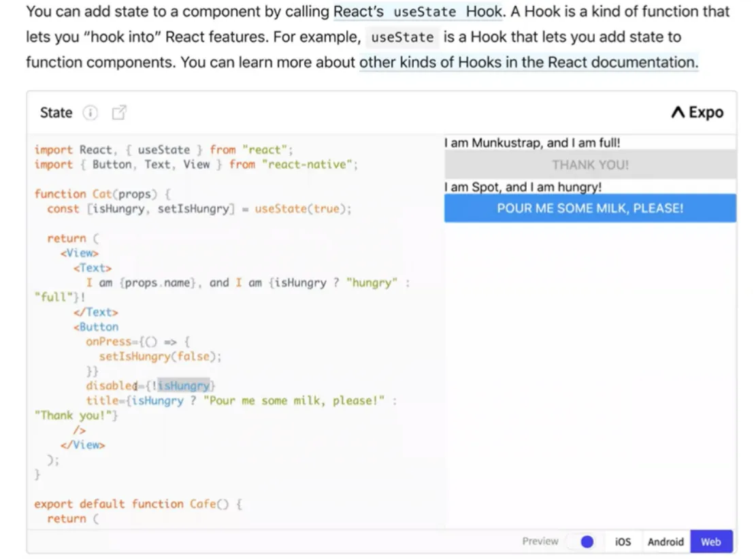Switch to the Android platform tab

click(666, 542)
